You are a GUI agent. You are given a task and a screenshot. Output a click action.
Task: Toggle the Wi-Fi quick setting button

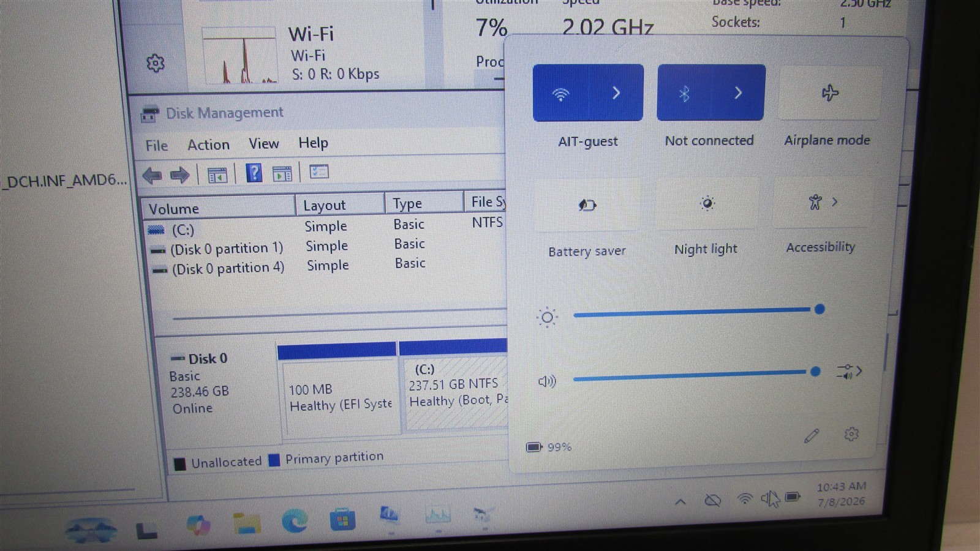tap(560, 94)
